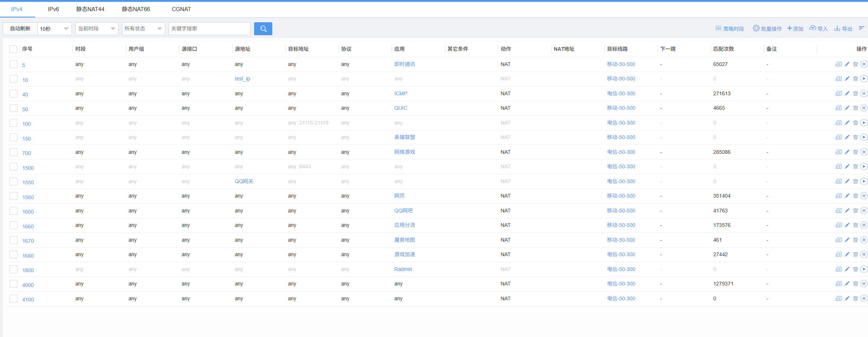868x337 pixels.
Task: Open statistics chart icon for rule 4000
Action: 838,284
